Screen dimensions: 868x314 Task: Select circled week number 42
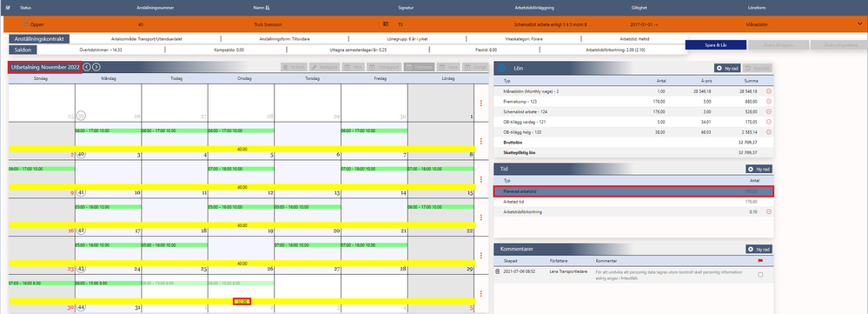[x=82, y=230]
